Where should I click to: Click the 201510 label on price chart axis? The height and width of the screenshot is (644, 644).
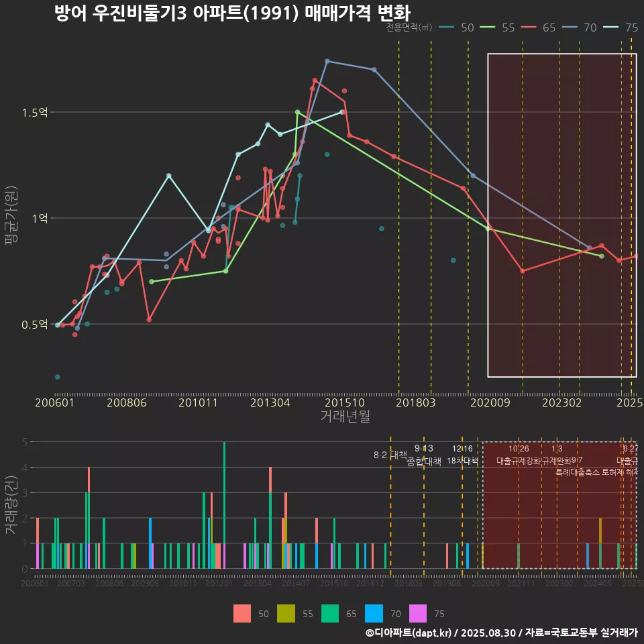pyautogui.click(x=345, y=402)
